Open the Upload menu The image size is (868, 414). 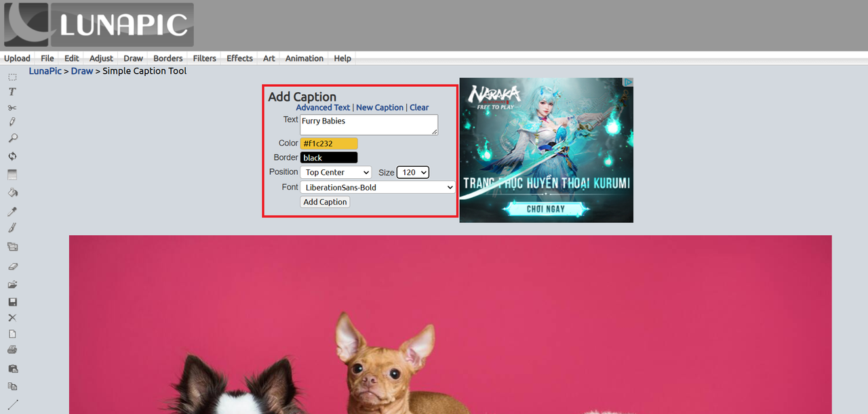click(17, 58)
